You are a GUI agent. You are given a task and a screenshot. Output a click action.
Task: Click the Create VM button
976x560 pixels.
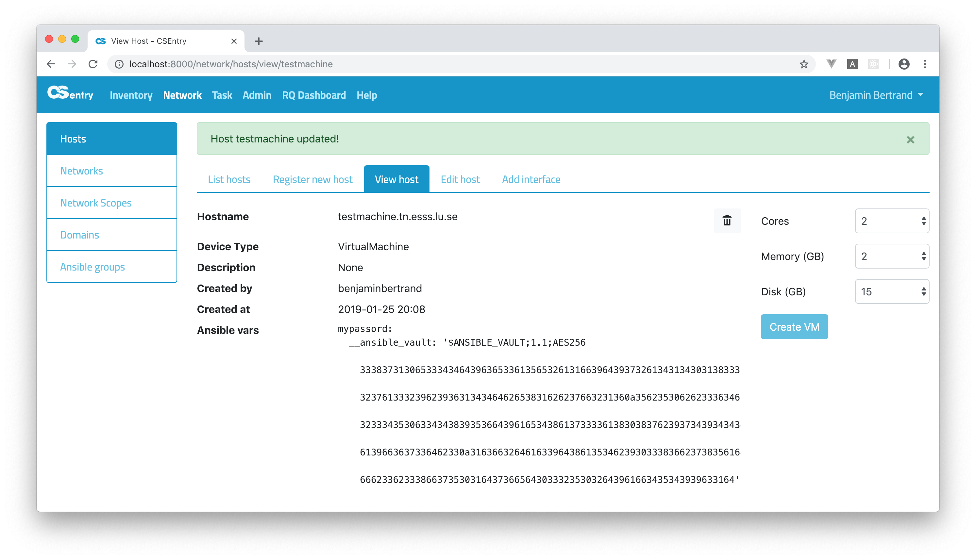794,327
